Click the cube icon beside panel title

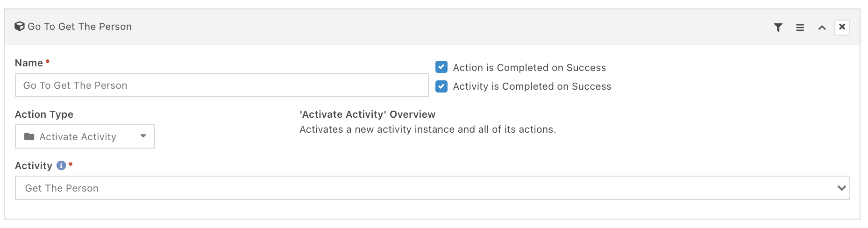click(20, 26)
